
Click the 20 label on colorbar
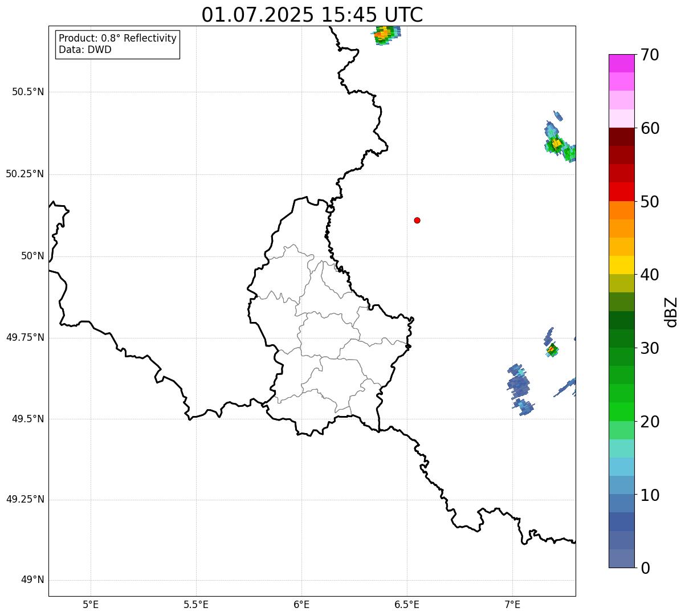(x=650, y=422)
